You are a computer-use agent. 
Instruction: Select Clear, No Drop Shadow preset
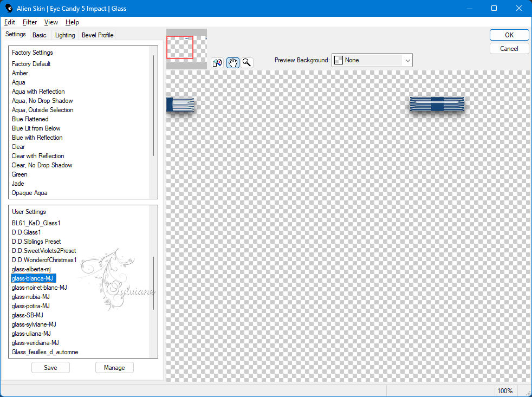pyautogui.click(x=42, y=165)
